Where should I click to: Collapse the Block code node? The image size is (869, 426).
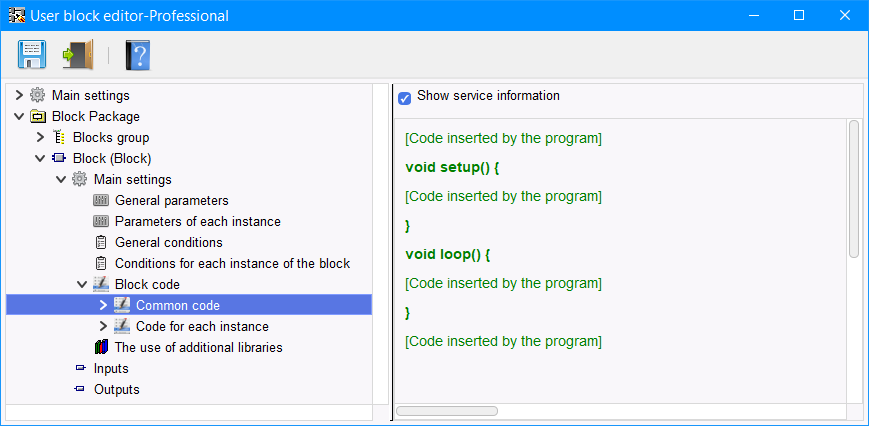click(x=82, y=284)
